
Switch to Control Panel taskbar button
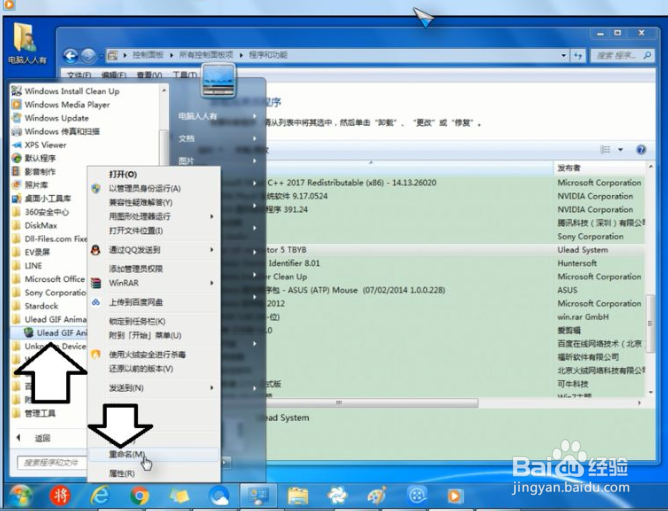[x=258, y=496]
